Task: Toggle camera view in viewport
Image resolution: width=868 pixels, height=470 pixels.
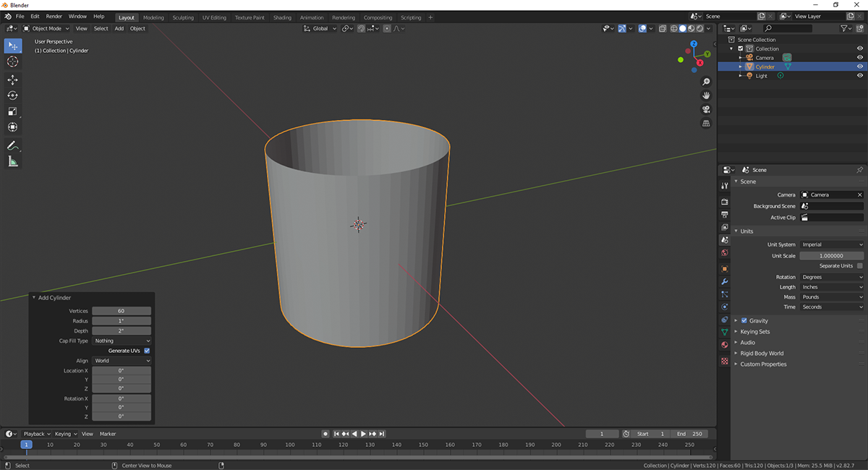Action: click(706, 109)
